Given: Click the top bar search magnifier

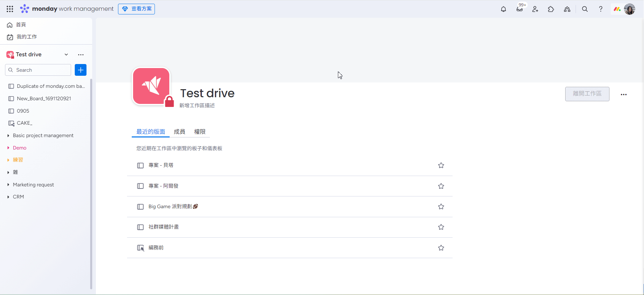Looking at the screenshot, I should (x=585, y=9).
